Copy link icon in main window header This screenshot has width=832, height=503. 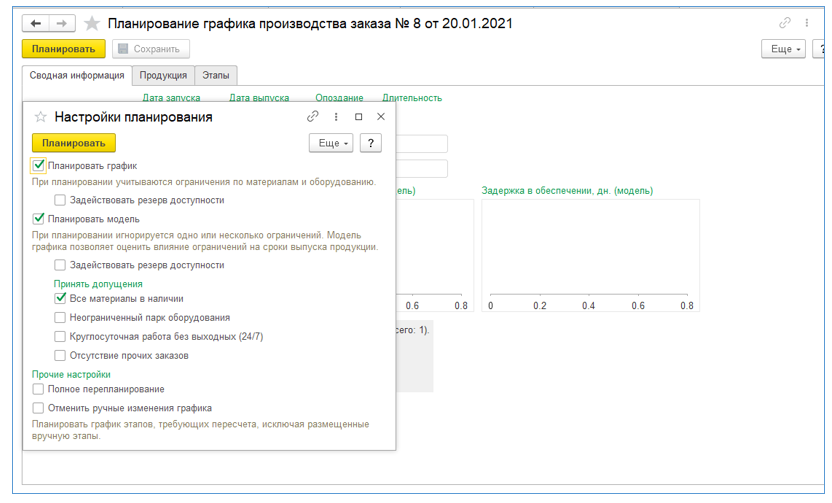click(x=784, y=23)
